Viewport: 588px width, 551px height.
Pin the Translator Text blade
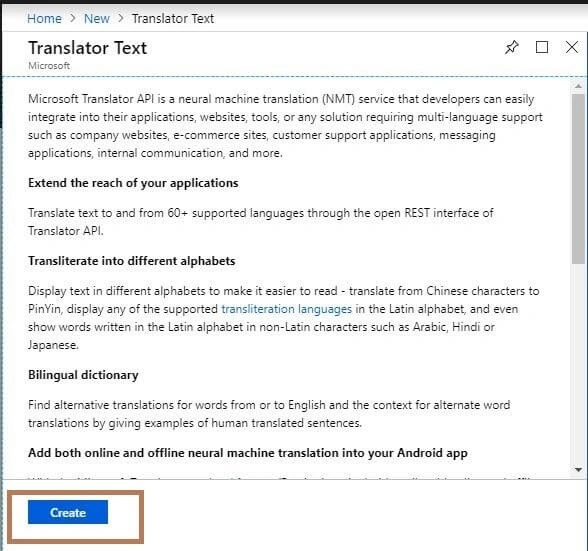tap(512, 47)
